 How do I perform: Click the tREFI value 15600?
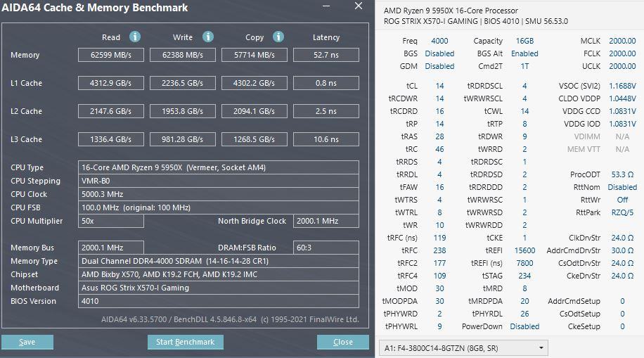524,250
